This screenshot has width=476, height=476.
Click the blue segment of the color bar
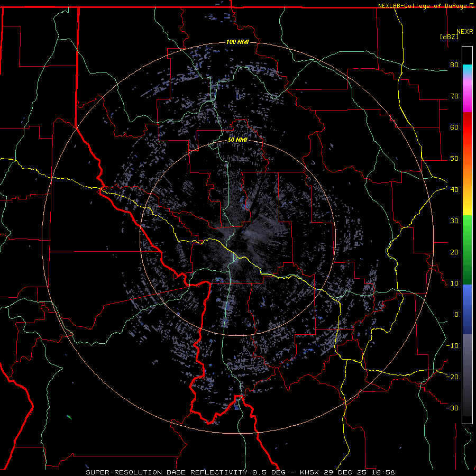[x=467, y=309]
